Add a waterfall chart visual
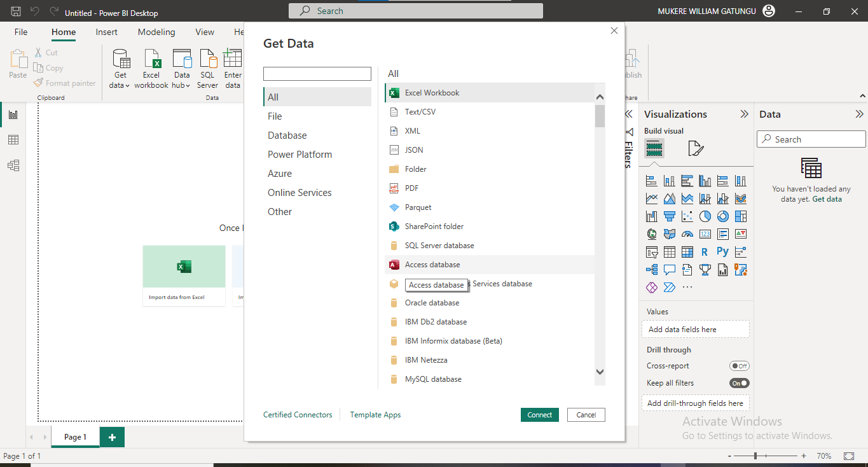This screenshot has width=868, height=467. pos(651,216)
